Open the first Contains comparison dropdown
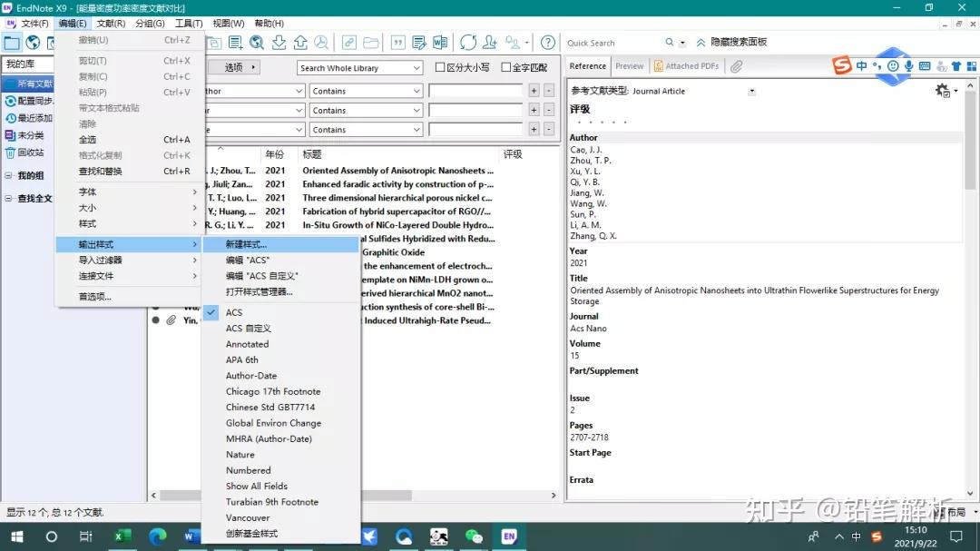 [x=365, y=90]
